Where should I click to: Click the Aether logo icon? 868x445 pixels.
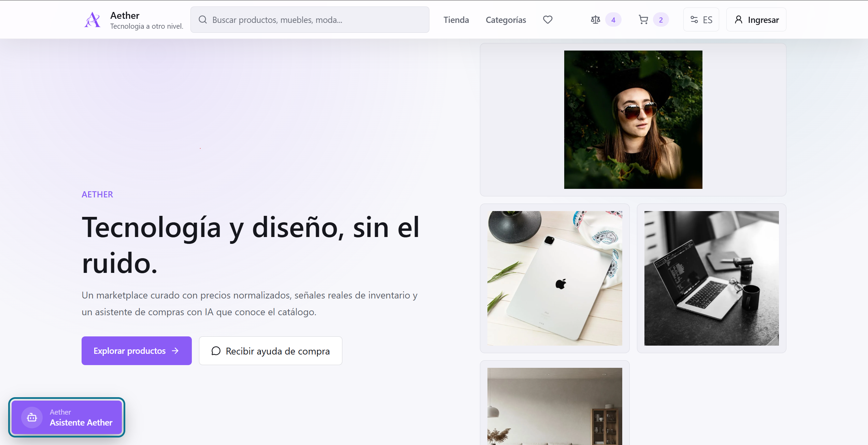click(93, 19)
